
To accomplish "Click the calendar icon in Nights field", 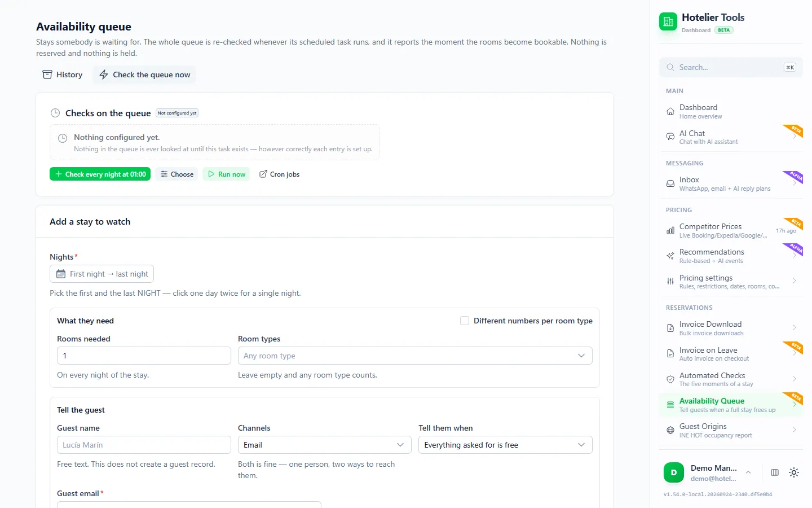I will (61, 274).
